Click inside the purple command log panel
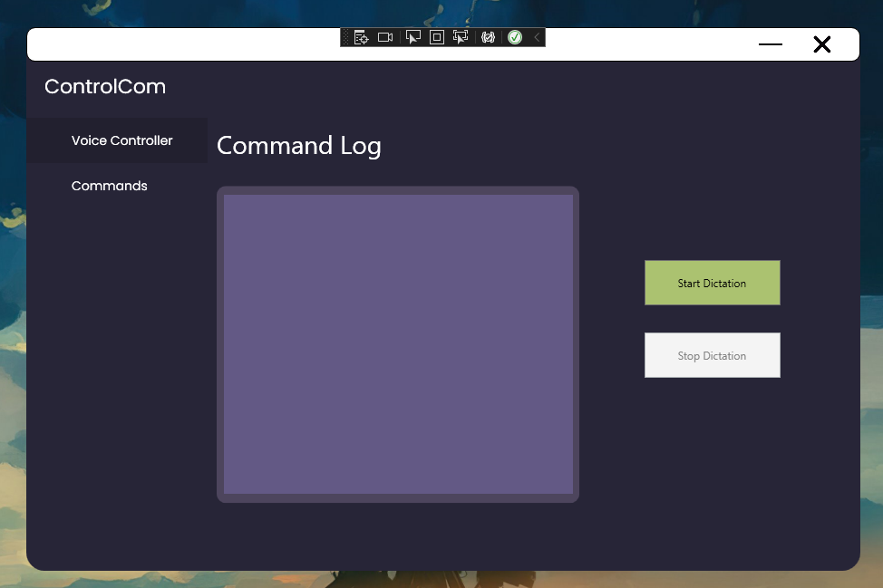 (397, 344)
